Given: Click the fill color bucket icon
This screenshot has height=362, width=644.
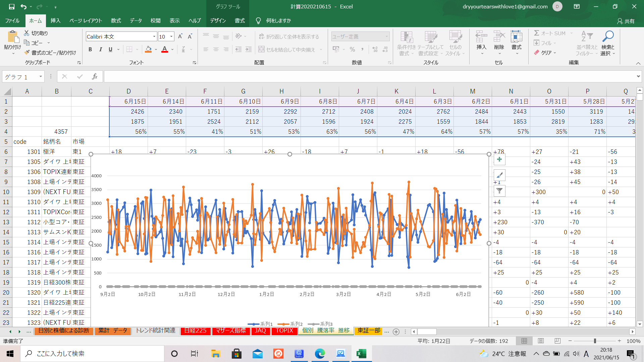Looking at the screenshot, I should tap(148, 50).
